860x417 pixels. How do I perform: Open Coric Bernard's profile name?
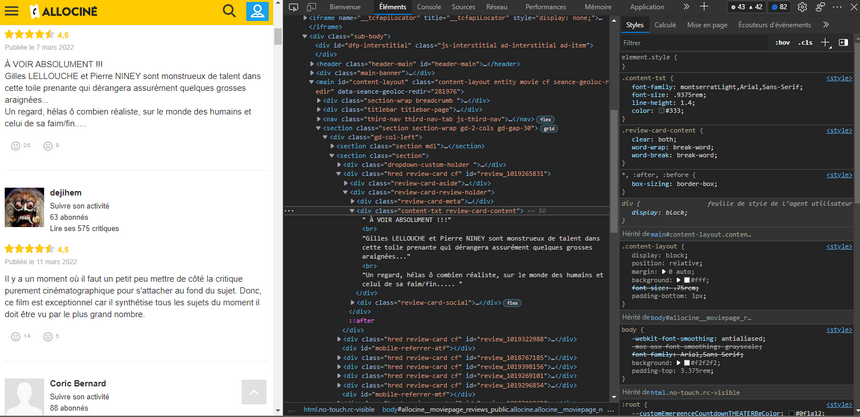[x=78, y=383]
